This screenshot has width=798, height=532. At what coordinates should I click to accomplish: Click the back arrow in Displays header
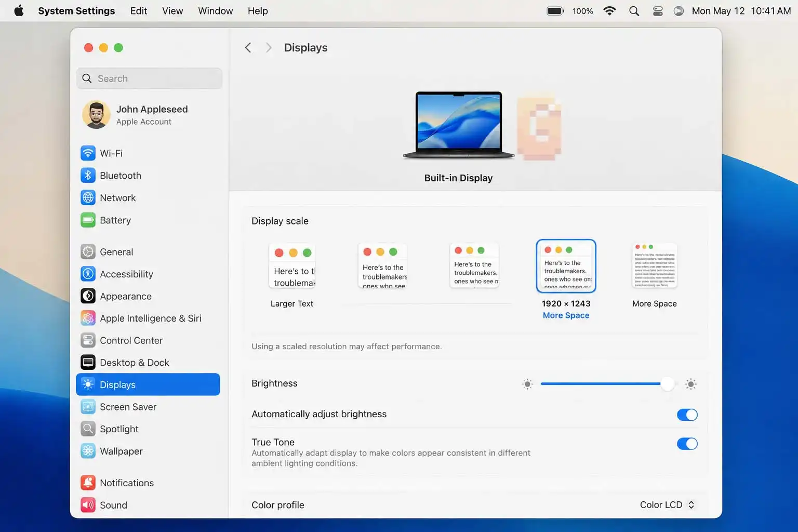pos(248,48)
